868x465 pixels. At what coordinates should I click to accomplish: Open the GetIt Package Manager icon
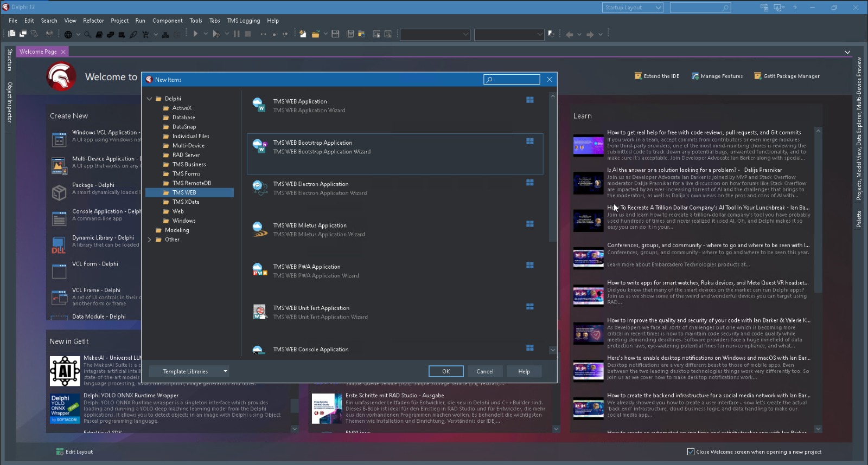coord(757,76)
